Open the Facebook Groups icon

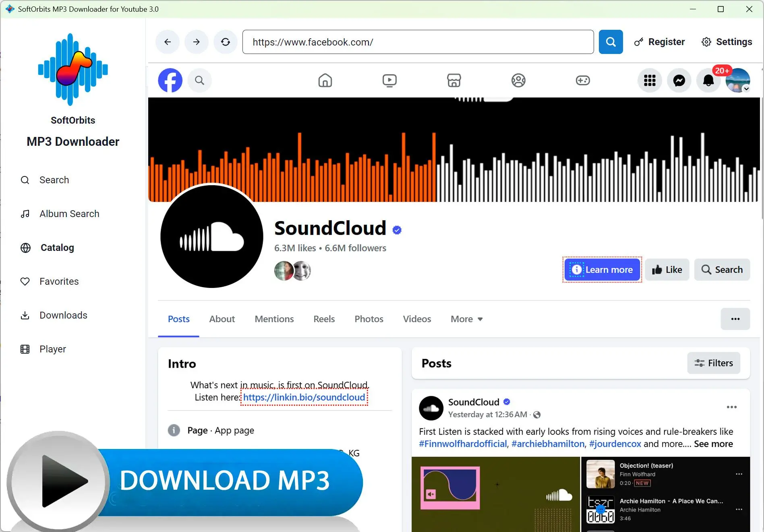pyautogui.click(x=518, y=80)
